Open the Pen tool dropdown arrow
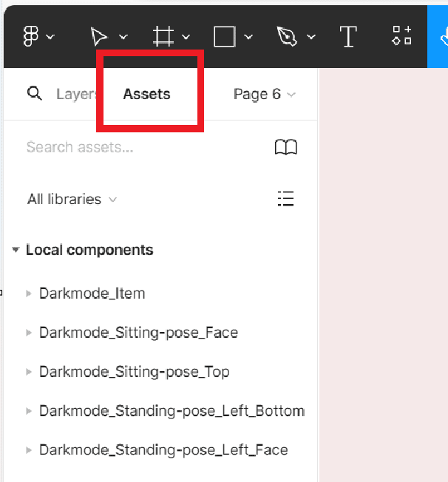 (x=311, y=37)
